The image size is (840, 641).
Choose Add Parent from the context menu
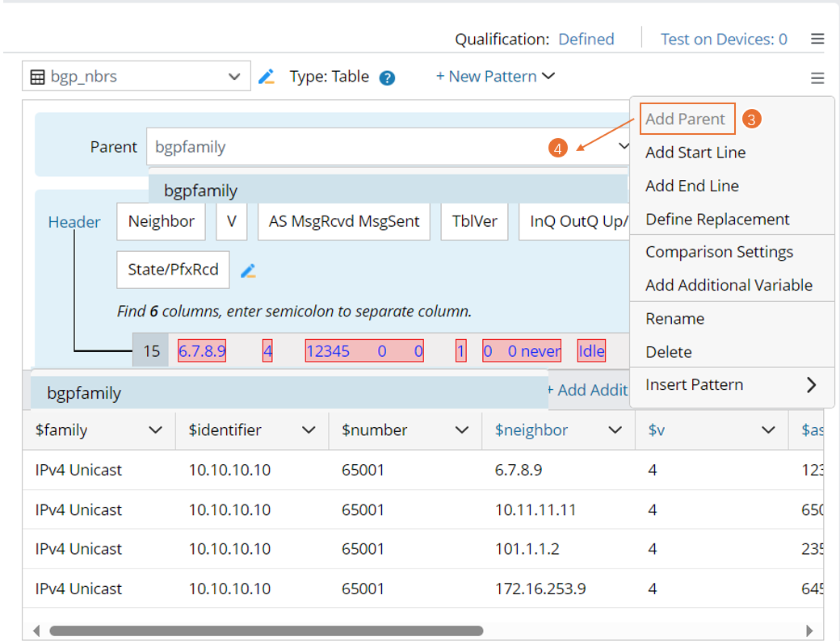[686, 119]
